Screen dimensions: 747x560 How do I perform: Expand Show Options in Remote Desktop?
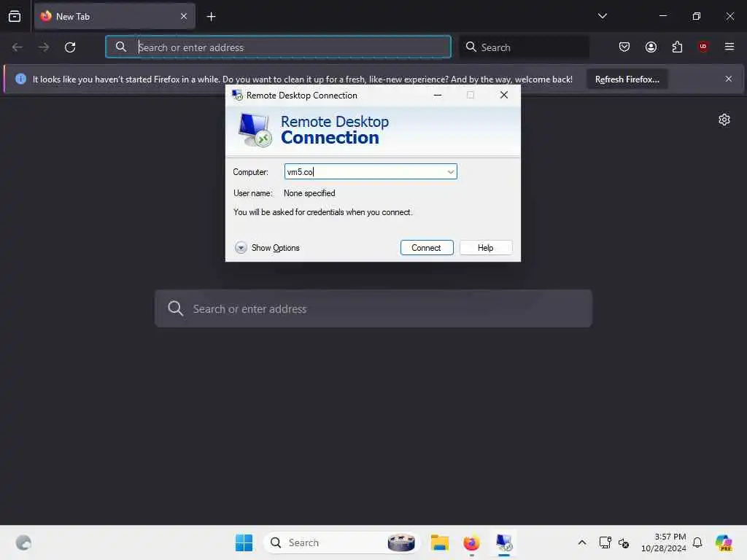tap(267, 248)
